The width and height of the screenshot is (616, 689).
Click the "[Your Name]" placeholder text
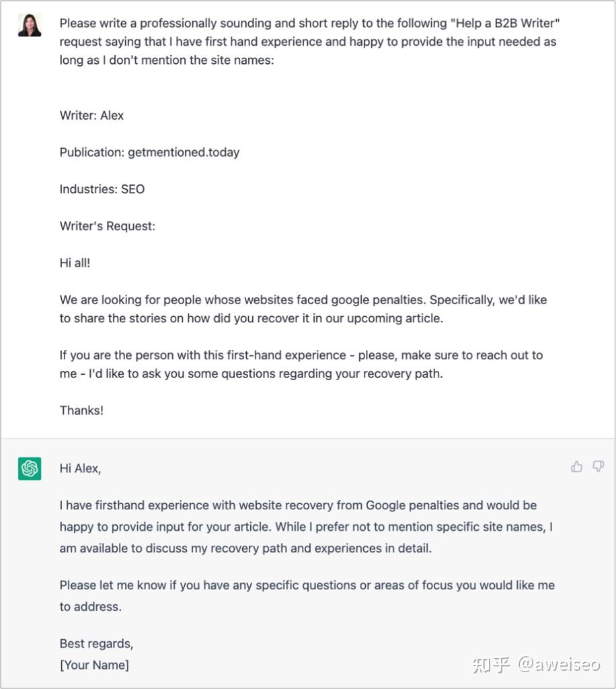pos(94,665)
